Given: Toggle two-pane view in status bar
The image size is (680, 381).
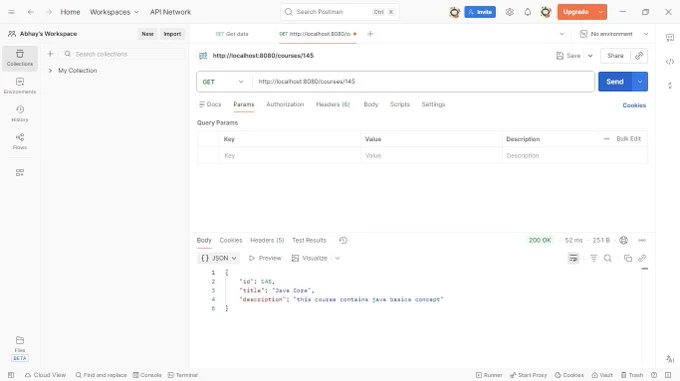Looking at the screenshot, I should 668,375.
